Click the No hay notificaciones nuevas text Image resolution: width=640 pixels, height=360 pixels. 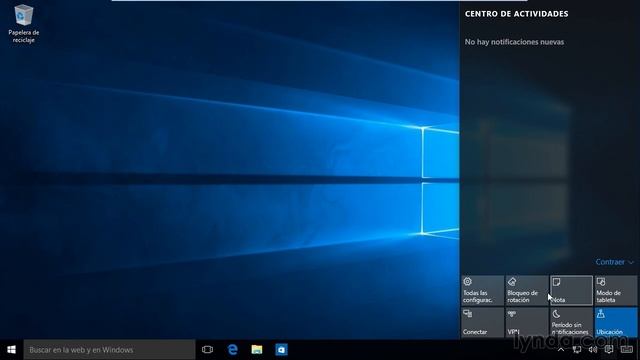pyautogui.click(x=514, y=42)
